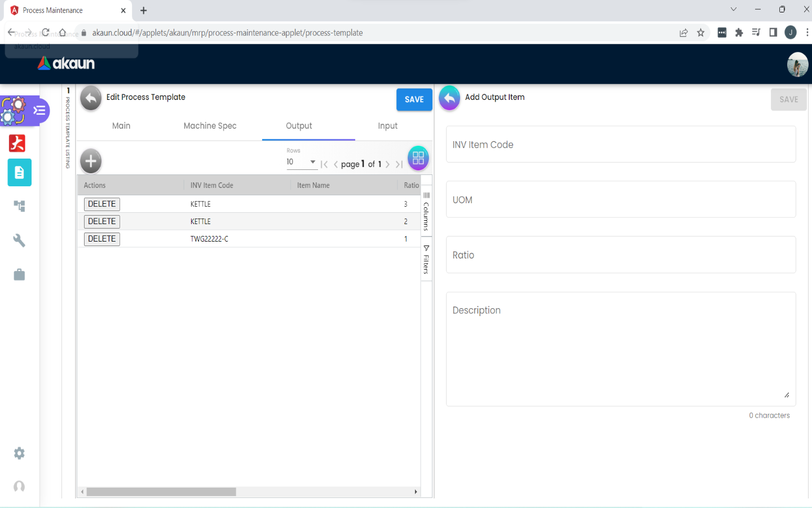The height and width of the screenshot is (508, 812).
Task: Click the blue SAVE button
Action: point(414,99)
